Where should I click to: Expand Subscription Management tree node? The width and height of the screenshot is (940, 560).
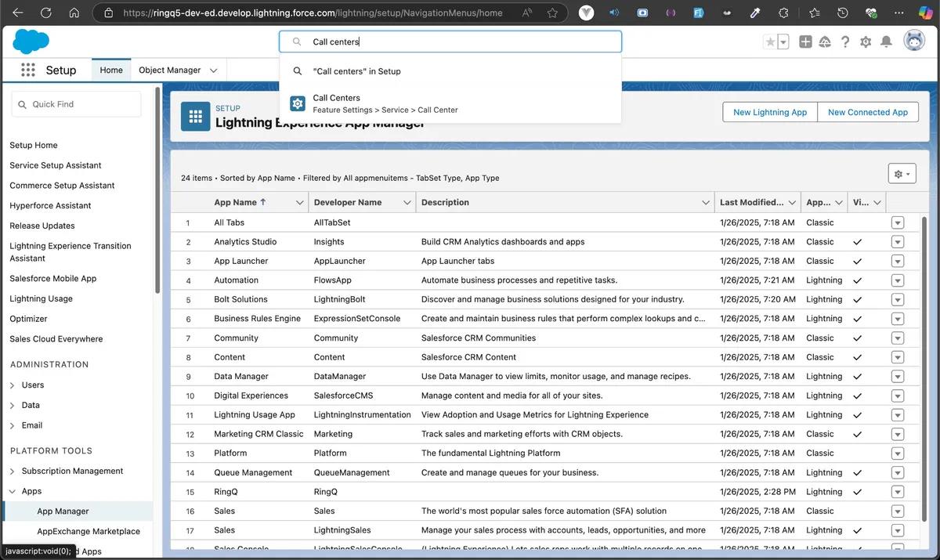[x=13, y=471]
